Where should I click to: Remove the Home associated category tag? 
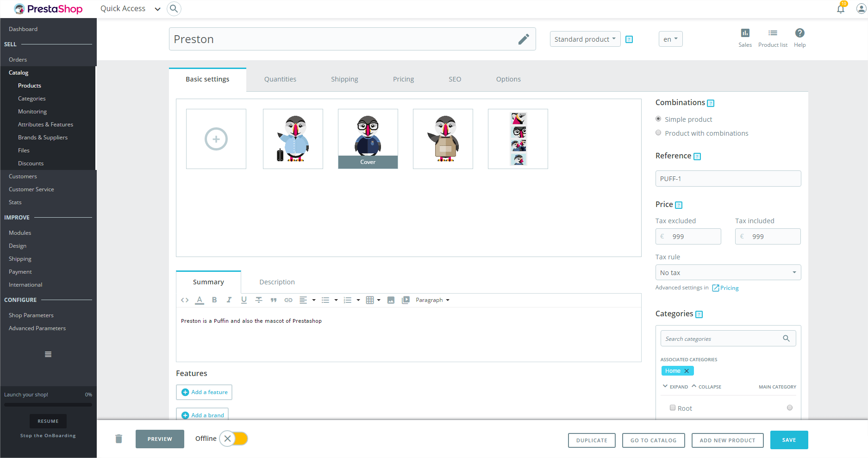(x=687, y=371)
